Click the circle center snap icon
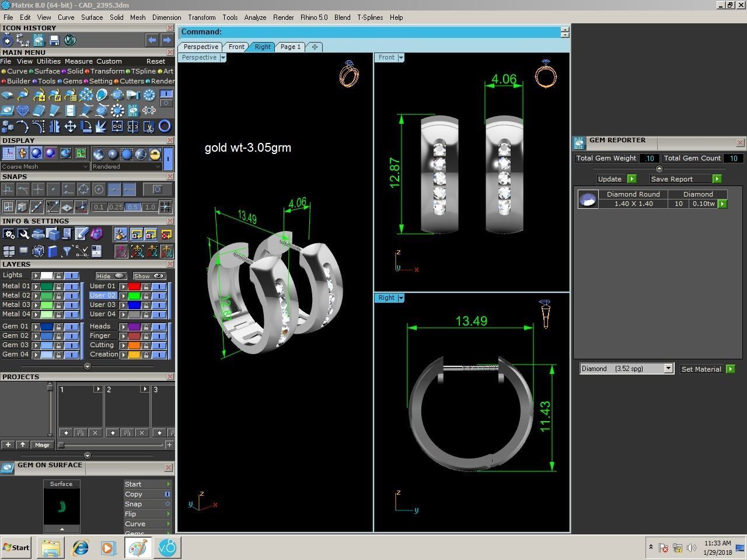747x560 pixels. (x=99, y=190)
